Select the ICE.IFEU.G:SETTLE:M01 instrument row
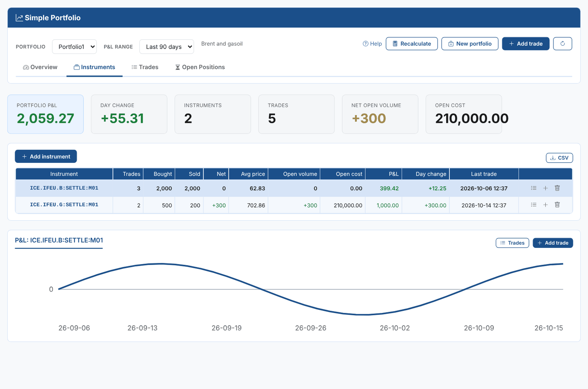This screenshot has height=389, width=588. pyautogui.click(x=294, y=205)
